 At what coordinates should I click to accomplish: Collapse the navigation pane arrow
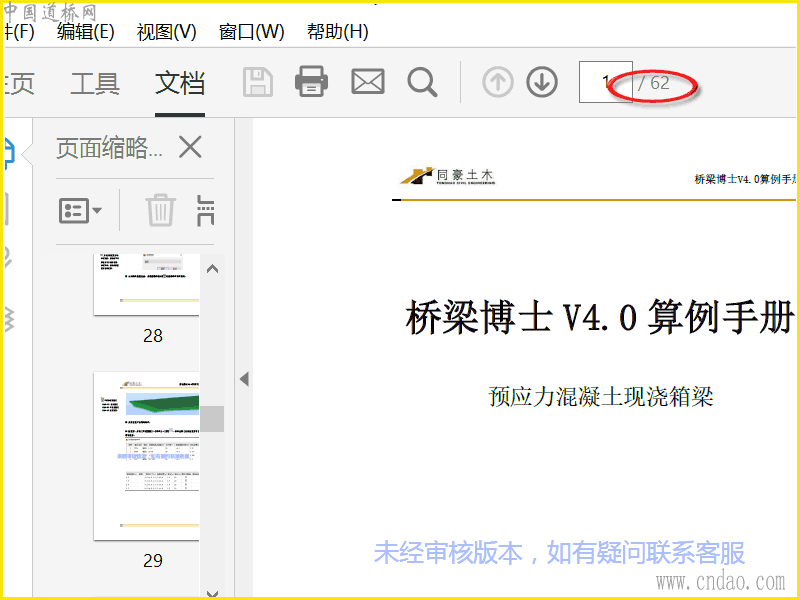point(244,379)
